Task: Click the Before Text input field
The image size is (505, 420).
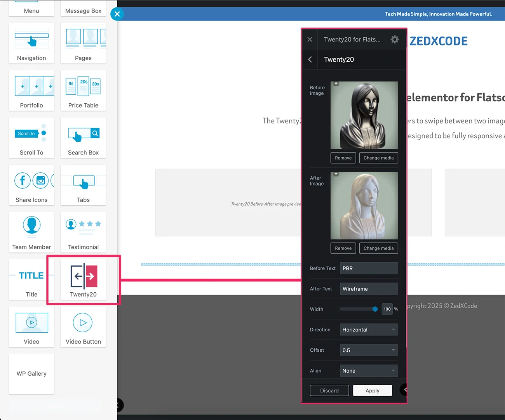Action: 369,268
